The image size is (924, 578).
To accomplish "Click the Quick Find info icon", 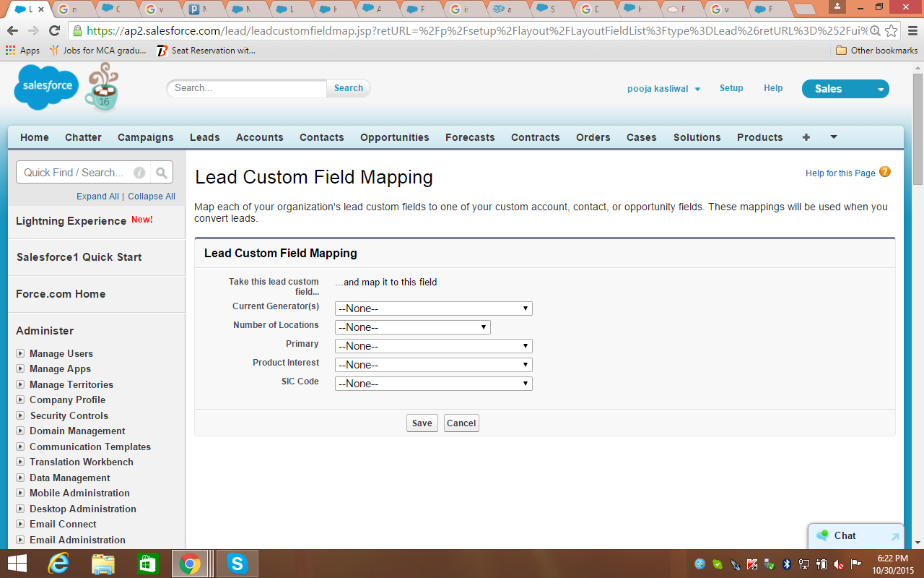I will (x=139, y=173).
